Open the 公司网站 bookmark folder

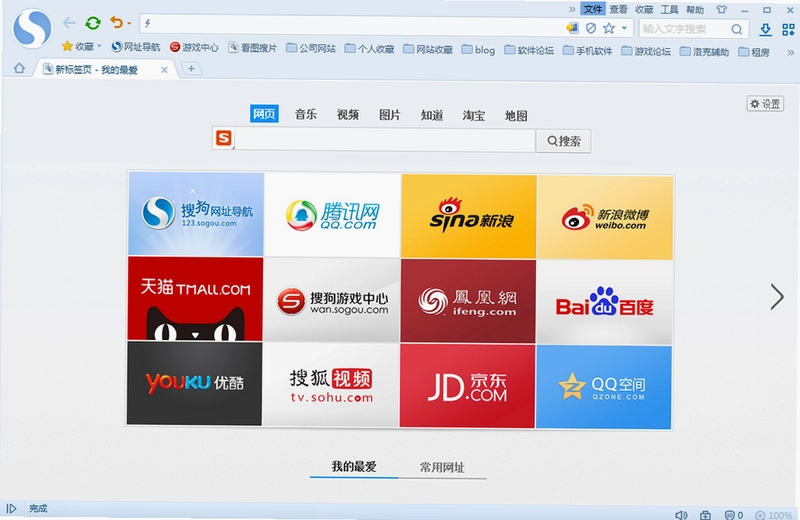pos(311,48)
